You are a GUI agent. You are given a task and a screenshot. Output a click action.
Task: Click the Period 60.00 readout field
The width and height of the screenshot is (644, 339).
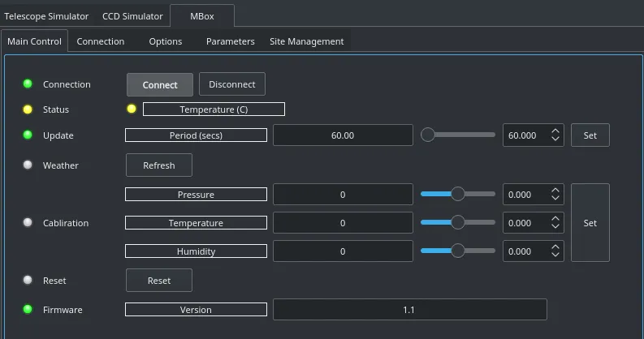[x=343, y=135]
